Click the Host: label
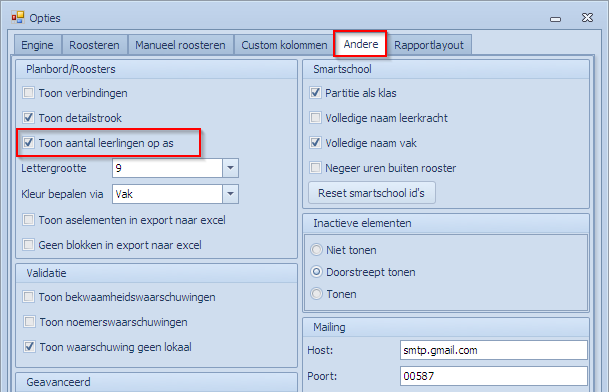This screenshot has height=392, width=609. [x=320, y=350]
